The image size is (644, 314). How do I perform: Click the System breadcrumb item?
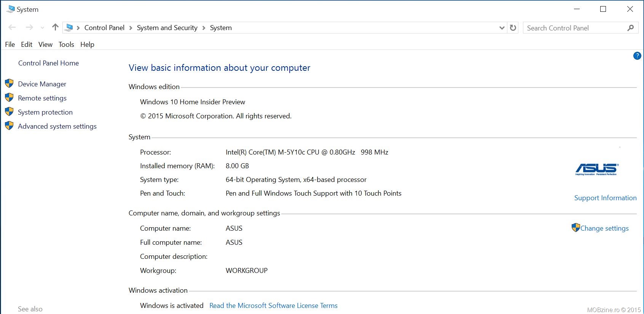coord(221,28)
